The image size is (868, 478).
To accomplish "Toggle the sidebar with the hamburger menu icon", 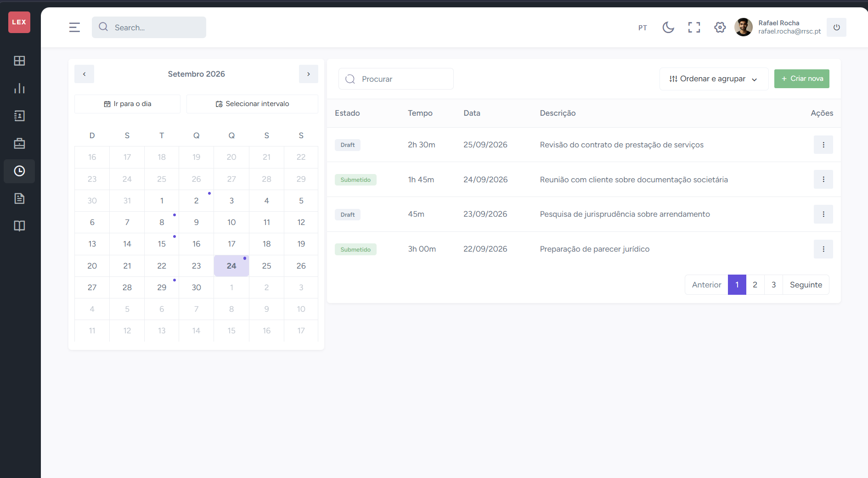I will [74, 28].
